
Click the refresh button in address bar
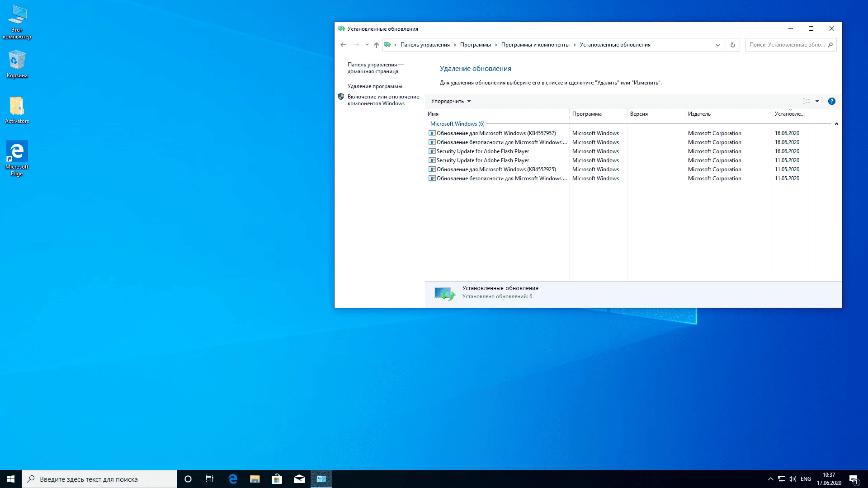click(x=732, y=45)
